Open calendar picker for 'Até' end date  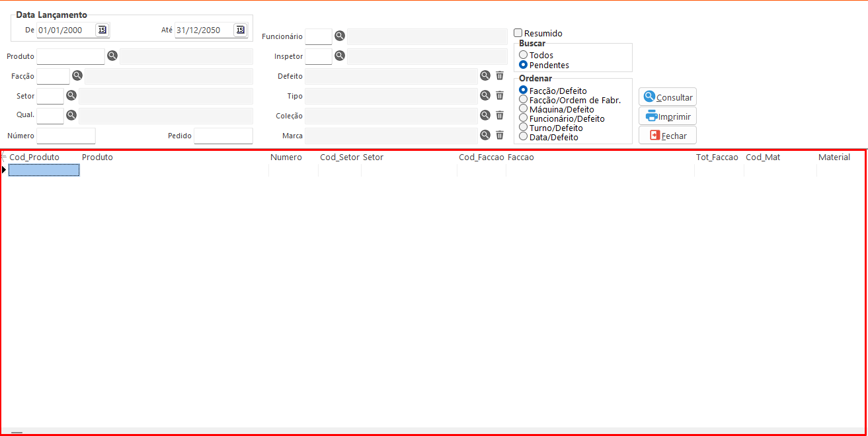(240, 30)
